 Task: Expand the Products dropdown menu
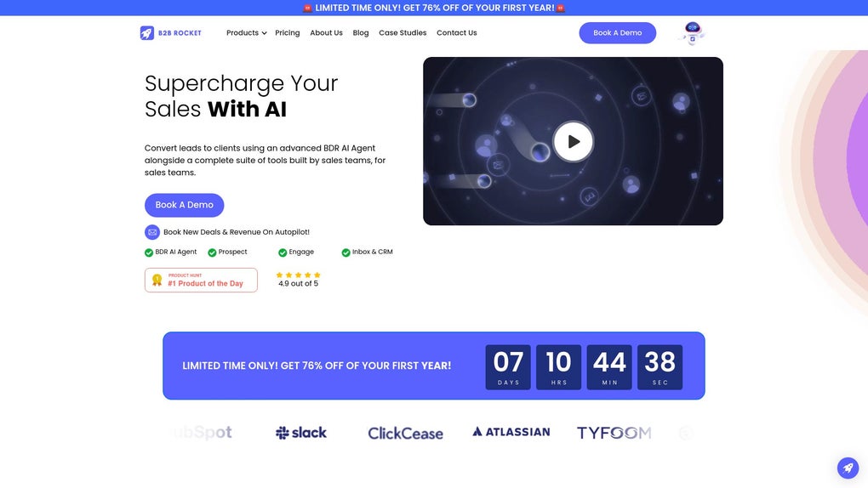click(246, 33)
